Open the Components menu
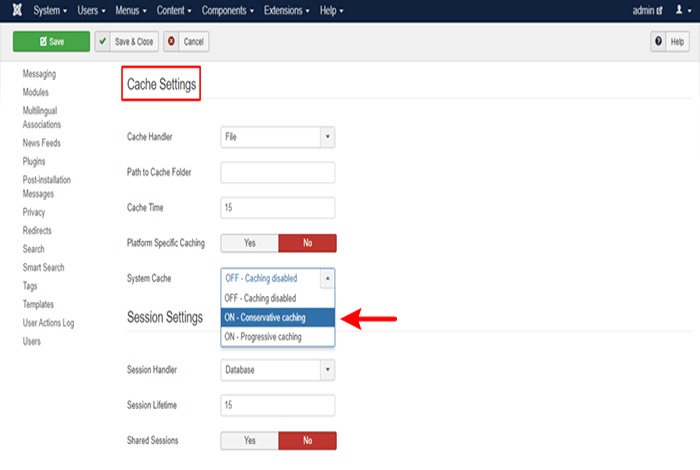 pyautogui.click(x=227, y=10)
